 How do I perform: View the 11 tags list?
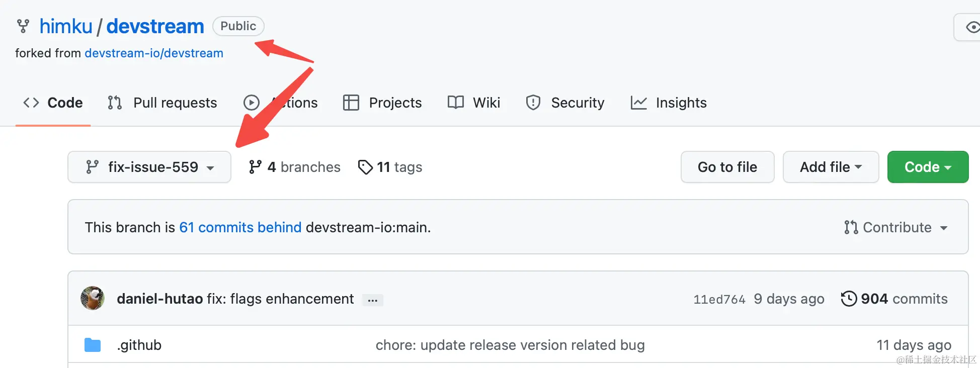coord(390,167)
